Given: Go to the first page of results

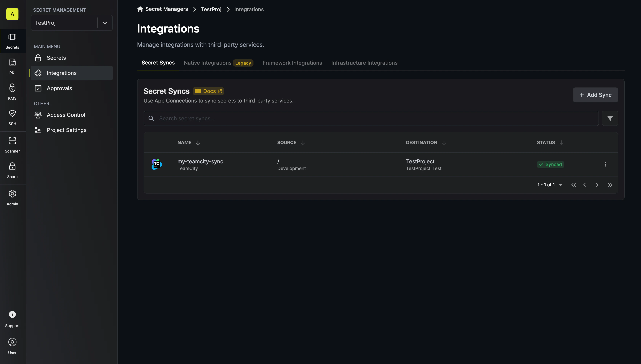Looking at the screenshot, I should 573,185.
